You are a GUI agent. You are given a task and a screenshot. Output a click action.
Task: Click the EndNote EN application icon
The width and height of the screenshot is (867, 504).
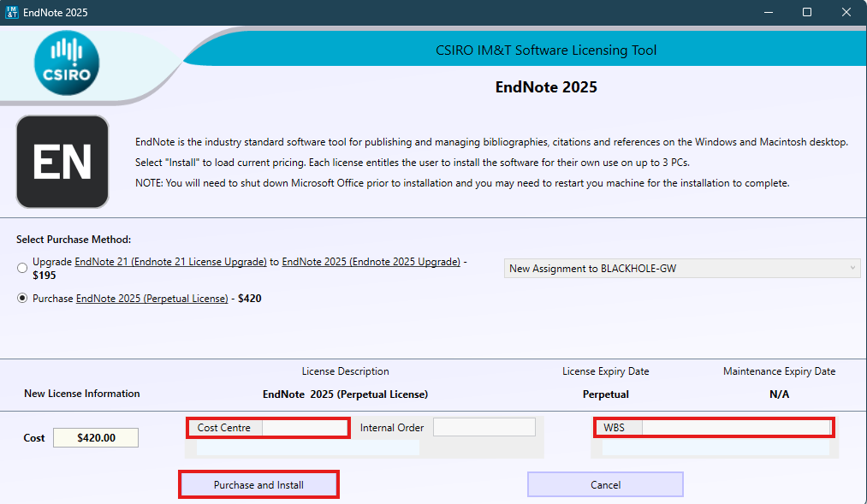click(62, 162)
